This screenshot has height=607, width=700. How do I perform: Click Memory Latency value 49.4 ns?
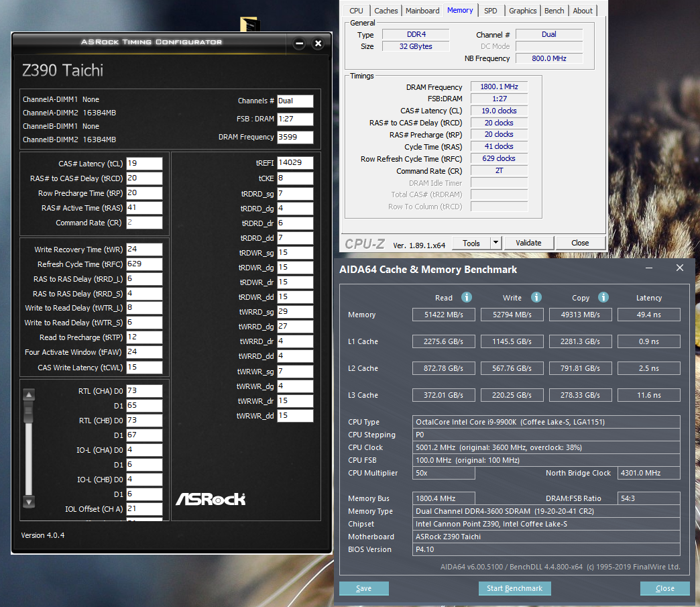[x=648, y=315]
